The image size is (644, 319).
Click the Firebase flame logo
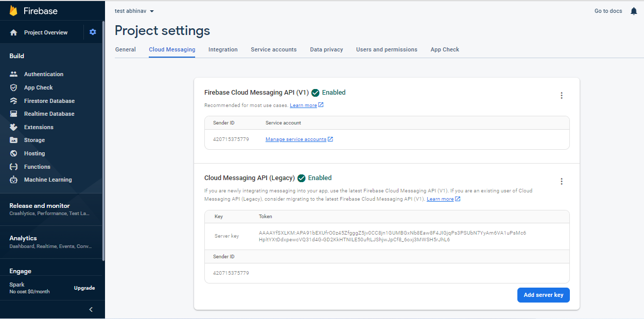coord(13,11)
